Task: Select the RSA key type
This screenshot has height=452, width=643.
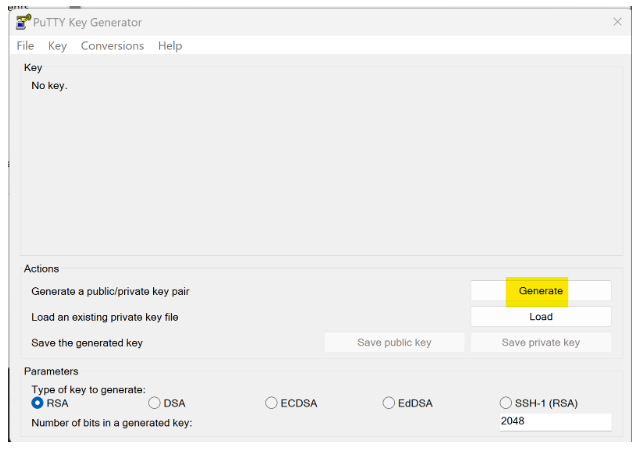Action: [38, 403]
